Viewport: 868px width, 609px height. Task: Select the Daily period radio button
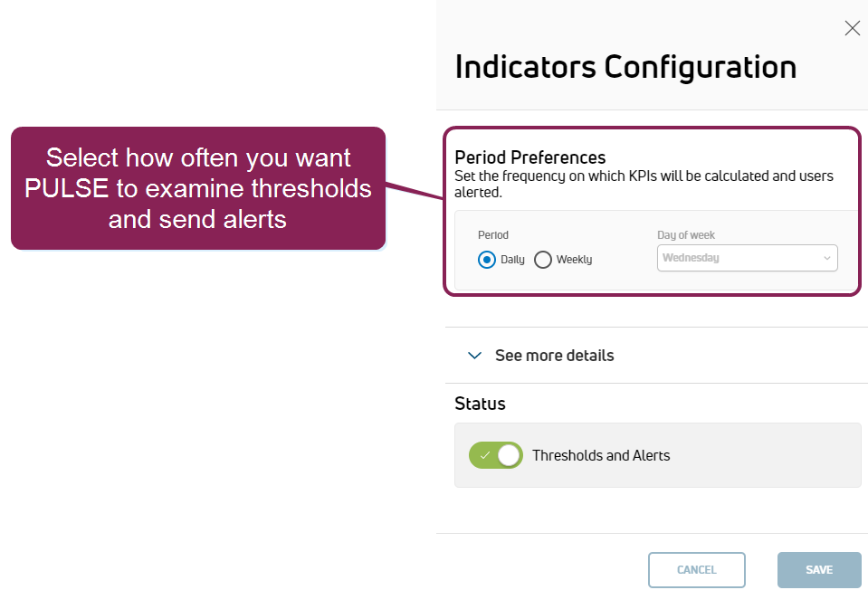(x=487, y=260)
